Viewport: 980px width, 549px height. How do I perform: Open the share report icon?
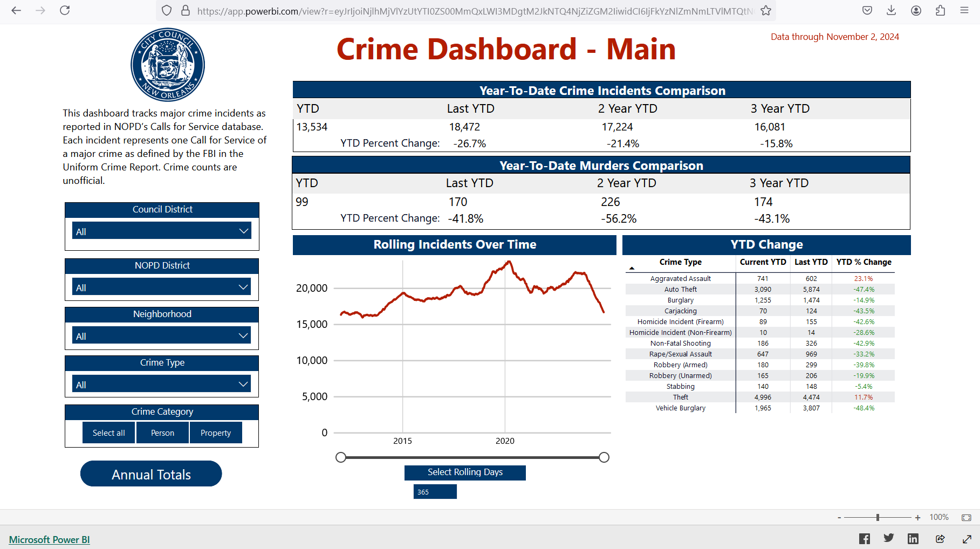coord(940,538)
